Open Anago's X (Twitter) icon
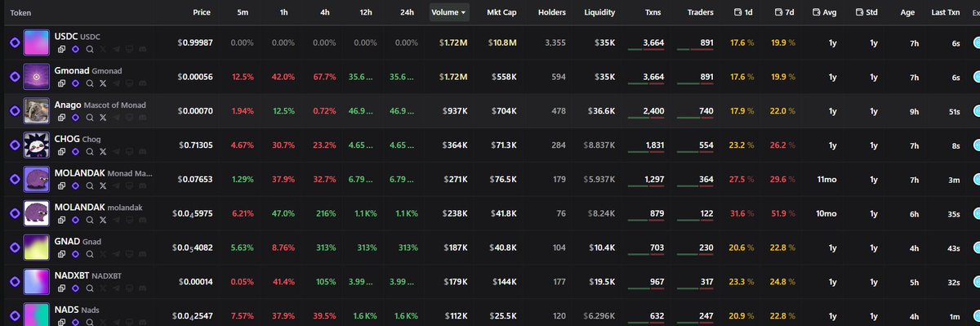The width and height of the screenshot is (980, 326). coord(104,118)
